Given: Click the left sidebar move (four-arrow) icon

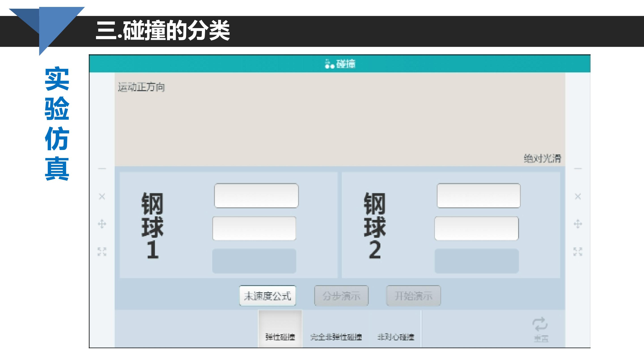Looking at the screenshot, I should click(x=102, y=224).
